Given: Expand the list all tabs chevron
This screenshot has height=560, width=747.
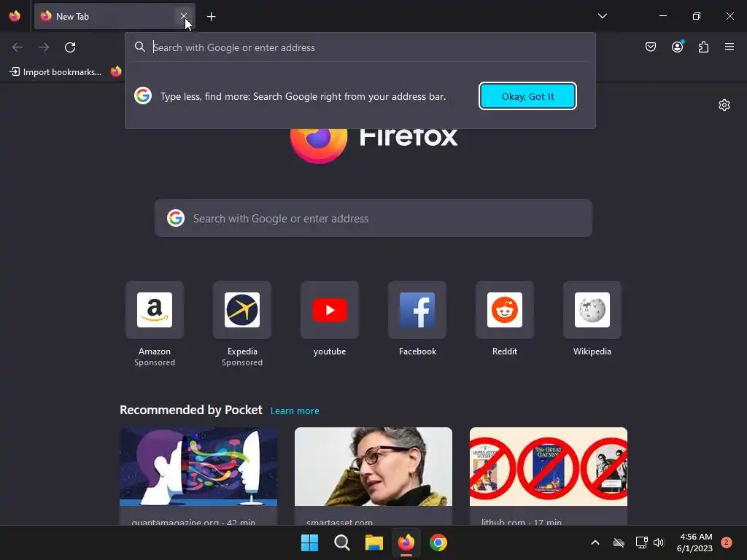Looking at the screenshot, I should pyautogui.click(x=602, y=16).
